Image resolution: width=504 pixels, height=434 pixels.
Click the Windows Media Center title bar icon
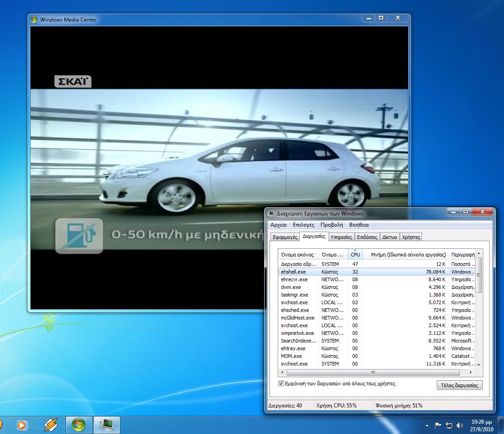34,19
